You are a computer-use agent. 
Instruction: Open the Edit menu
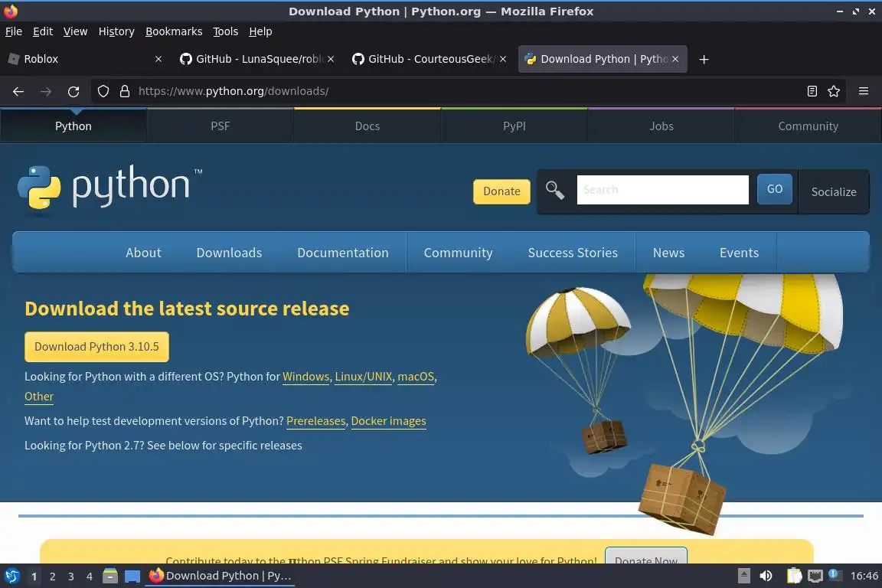tap(43, 31)
